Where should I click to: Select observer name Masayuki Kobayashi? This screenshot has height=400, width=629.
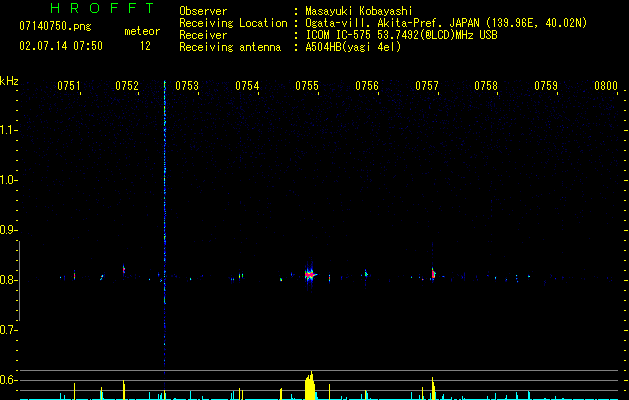tap(359, 11)
